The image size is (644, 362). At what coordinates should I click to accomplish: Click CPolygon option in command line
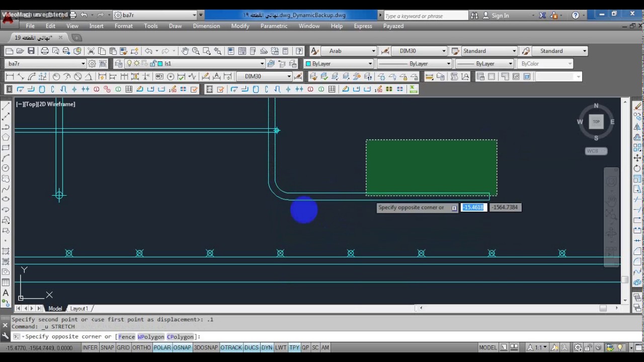pyautogui.click(x=180, y=337)
